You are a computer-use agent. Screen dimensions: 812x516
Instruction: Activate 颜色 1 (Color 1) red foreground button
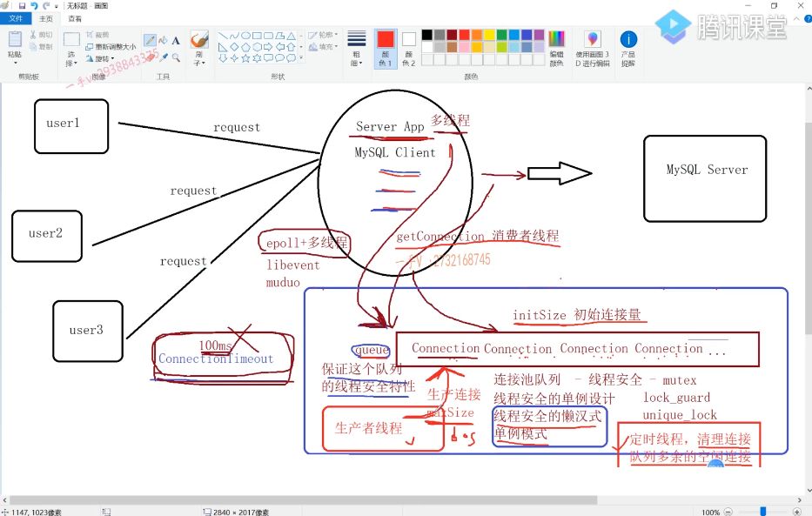pos(386,49)
